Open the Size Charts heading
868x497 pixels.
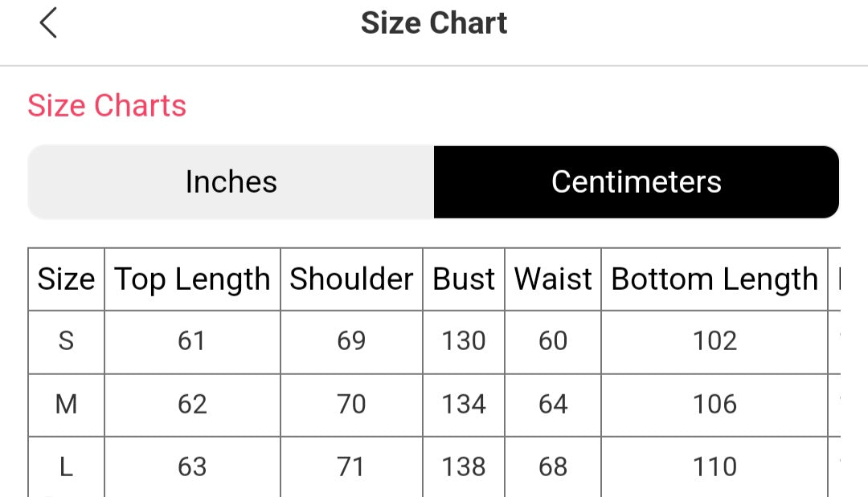pos(107,106)
